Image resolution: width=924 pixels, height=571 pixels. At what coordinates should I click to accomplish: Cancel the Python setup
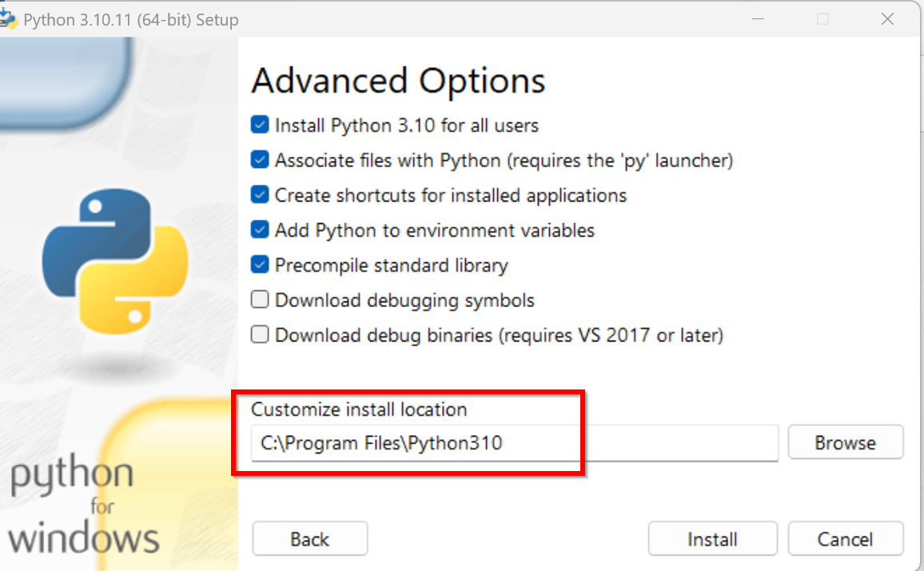point(845,538)
